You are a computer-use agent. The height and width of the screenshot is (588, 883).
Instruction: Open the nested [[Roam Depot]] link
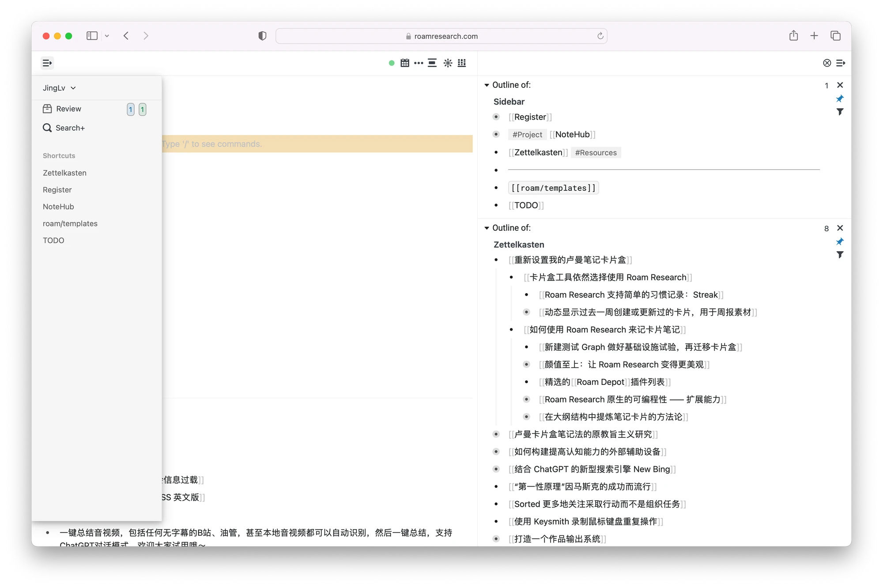click(600, 382)
